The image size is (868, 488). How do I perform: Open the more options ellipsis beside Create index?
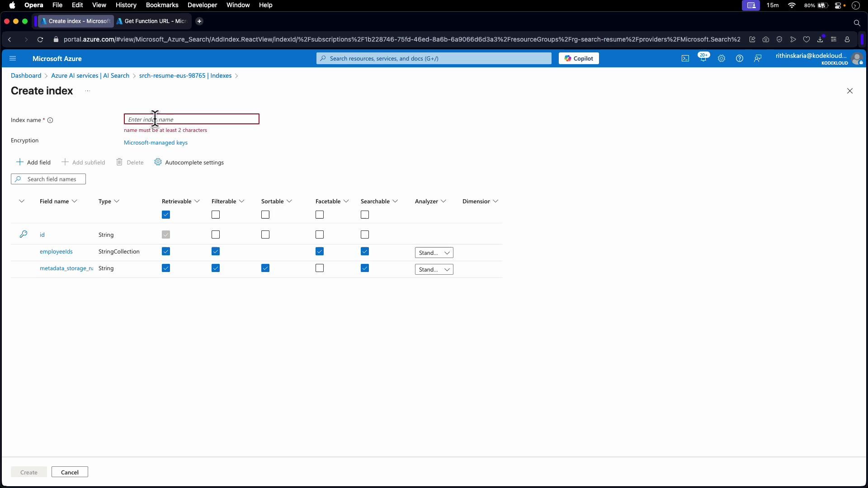(88, 91)
